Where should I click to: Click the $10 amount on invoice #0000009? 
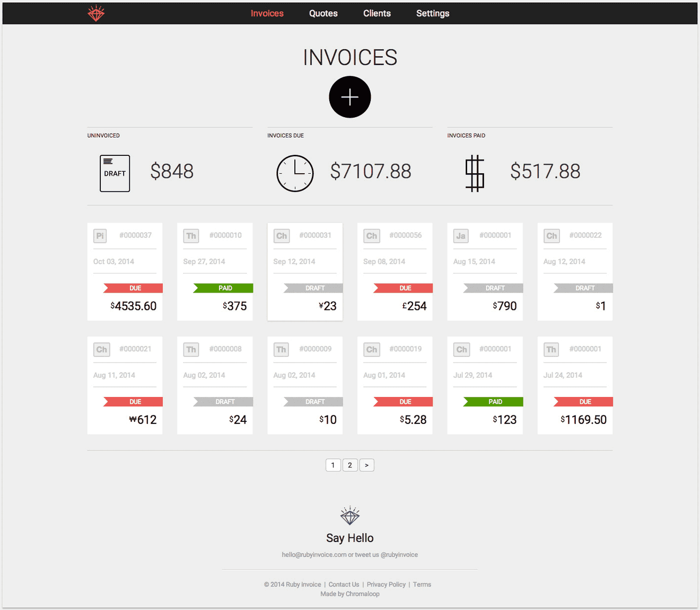tap(328, 420)
